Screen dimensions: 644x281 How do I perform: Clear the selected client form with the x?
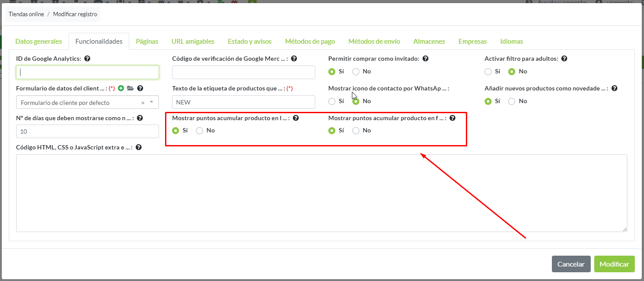(x=143, y=103)
